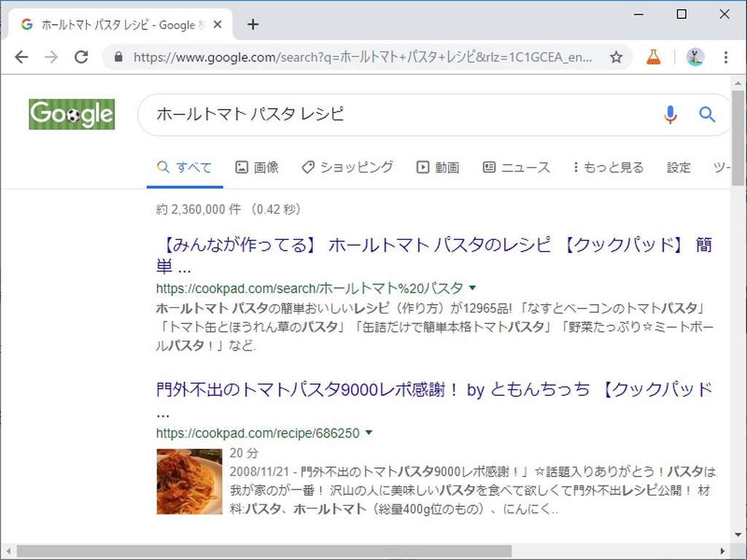Bookmark this page via the star icon
The image size is (747, 560).
coord(616,57)
